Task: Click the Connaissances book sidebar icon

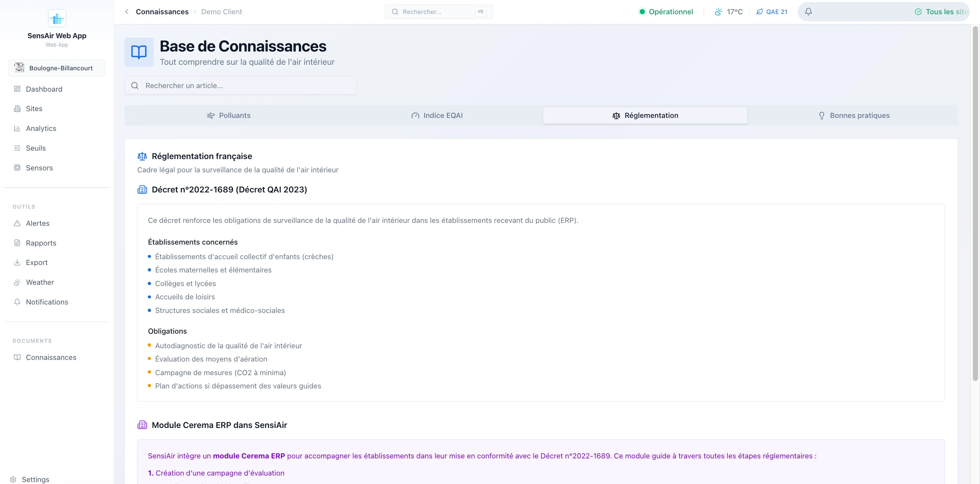Action: 17,357
